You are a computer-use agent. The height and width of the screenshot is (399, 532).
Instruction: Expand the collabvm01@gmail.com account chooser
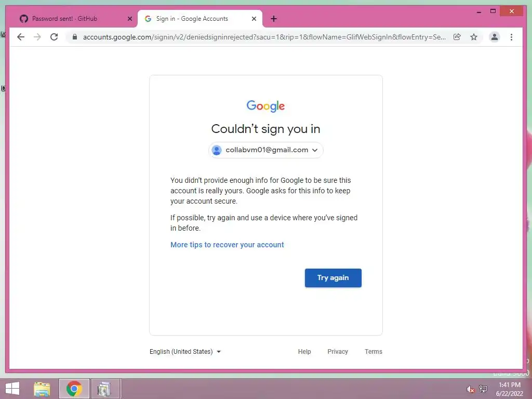(x=265, y=150)
